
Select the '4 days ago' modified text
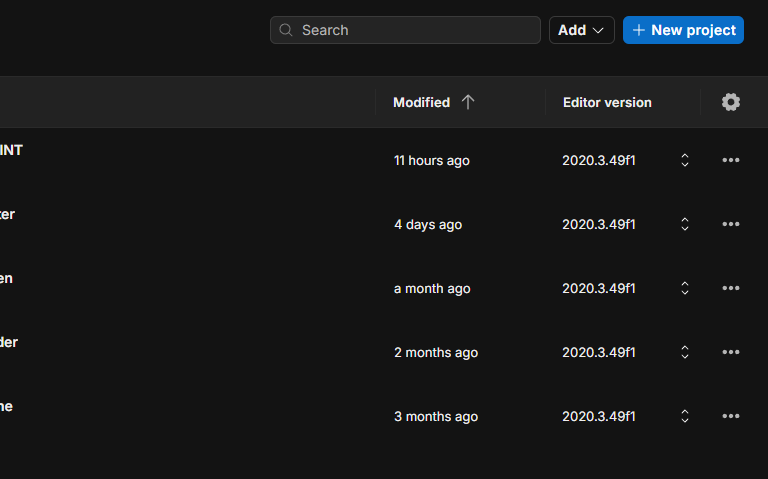coord(428,225)
